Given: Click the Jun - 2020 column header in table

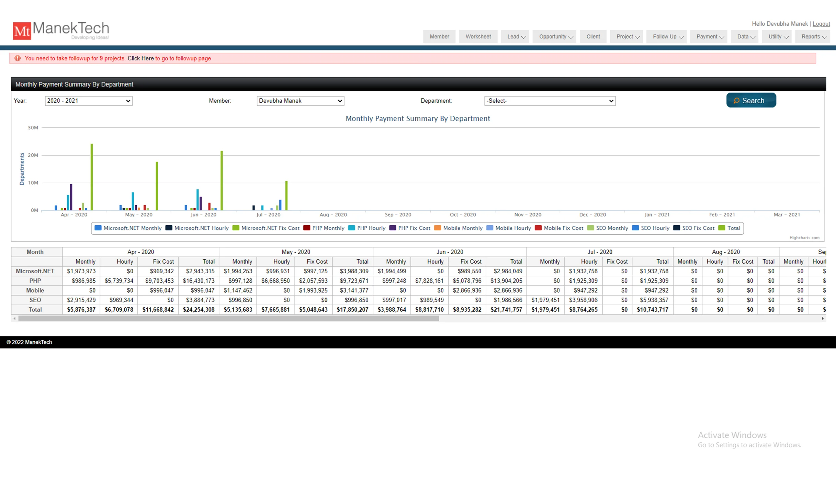Looking at the screenshot, I should pyautogui.click(x=450, y=252).
